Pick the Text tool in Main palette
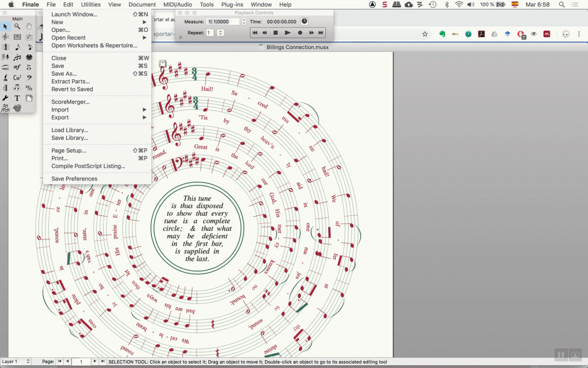588x368 pixels. (x=17, y=98)
